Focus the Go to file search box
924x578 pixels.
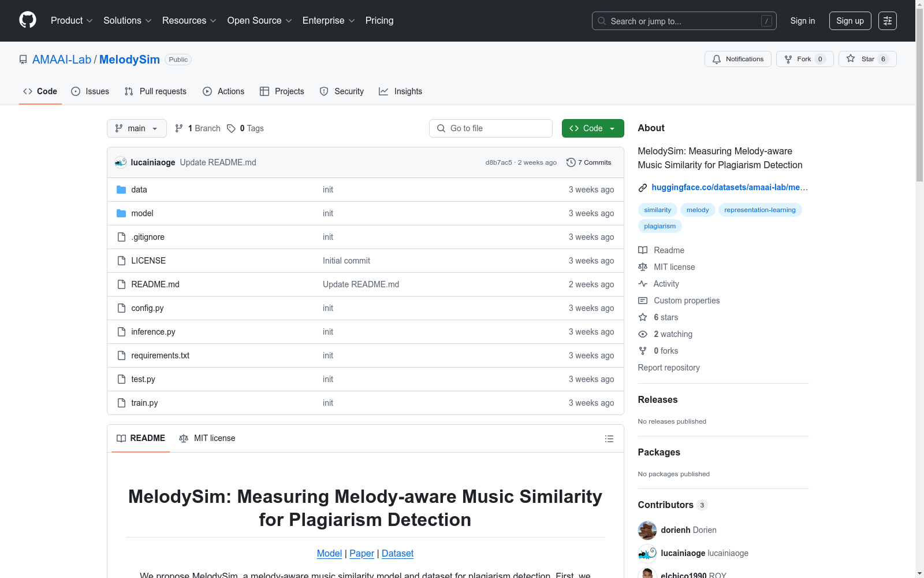[491, 128]
